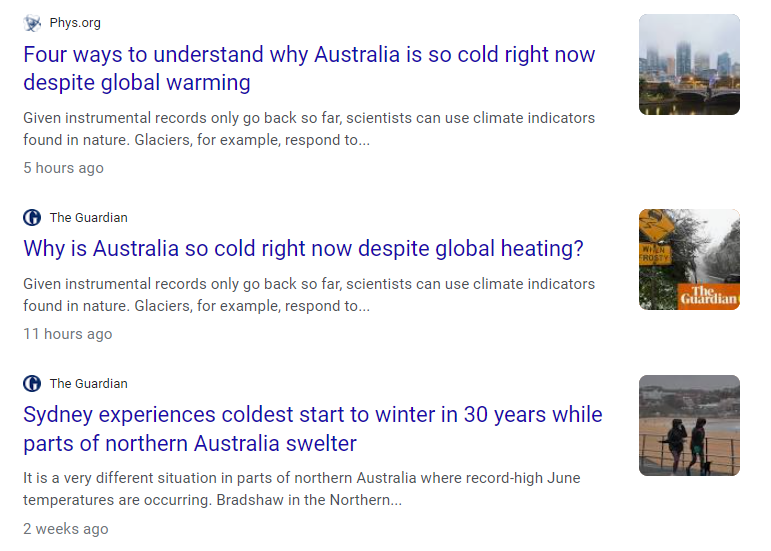
Task: Open the frosty road sign Guardian thumbnail
Action: pyautogui.click(x=689, y=260)
